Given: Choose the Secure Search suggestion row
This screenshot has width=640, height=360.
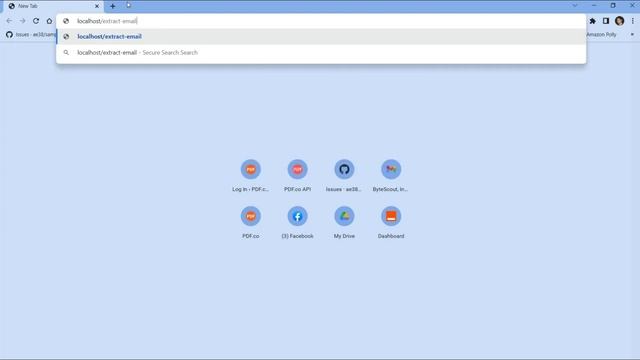Looking at the screenshot, I should (321, 52).
